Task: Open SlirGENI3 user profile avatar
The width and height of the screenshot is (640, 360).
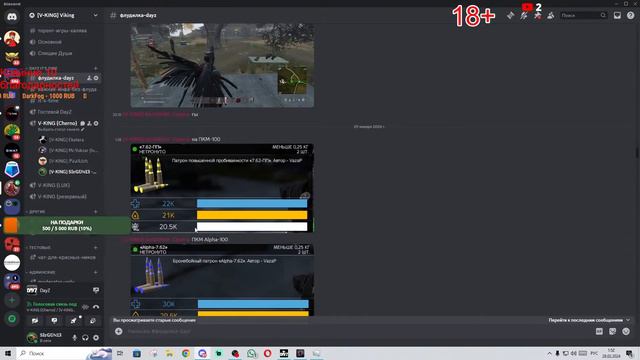Action: (x=32, y=337)
